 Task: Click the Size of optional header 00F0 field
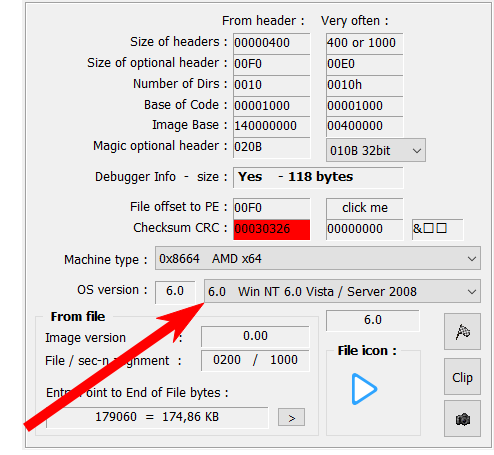tap(272, 64)
